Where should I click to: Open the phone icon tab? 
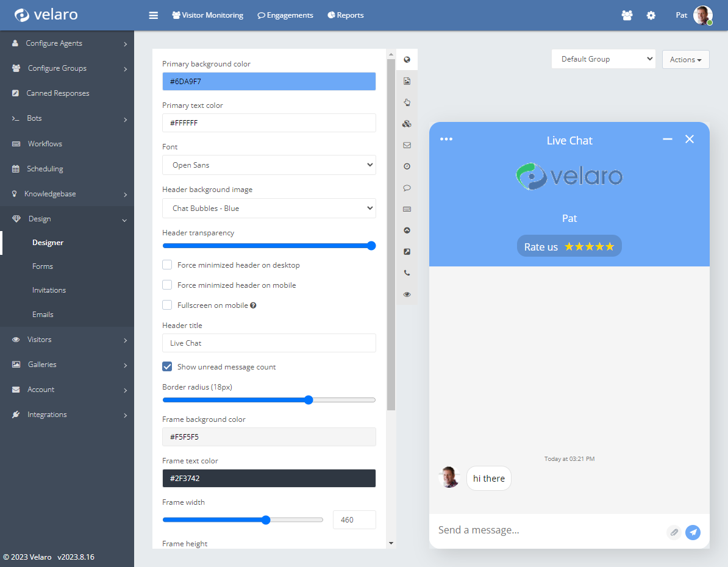tap(407, 273)
